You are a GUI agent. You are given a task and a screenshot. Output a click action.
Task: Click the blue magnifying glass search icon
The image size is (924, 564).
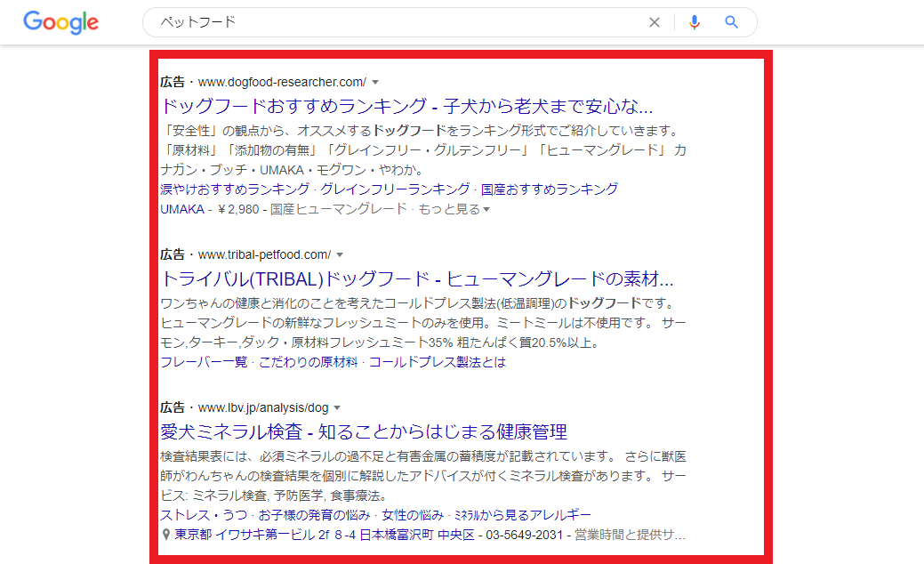tap(731, 22)
